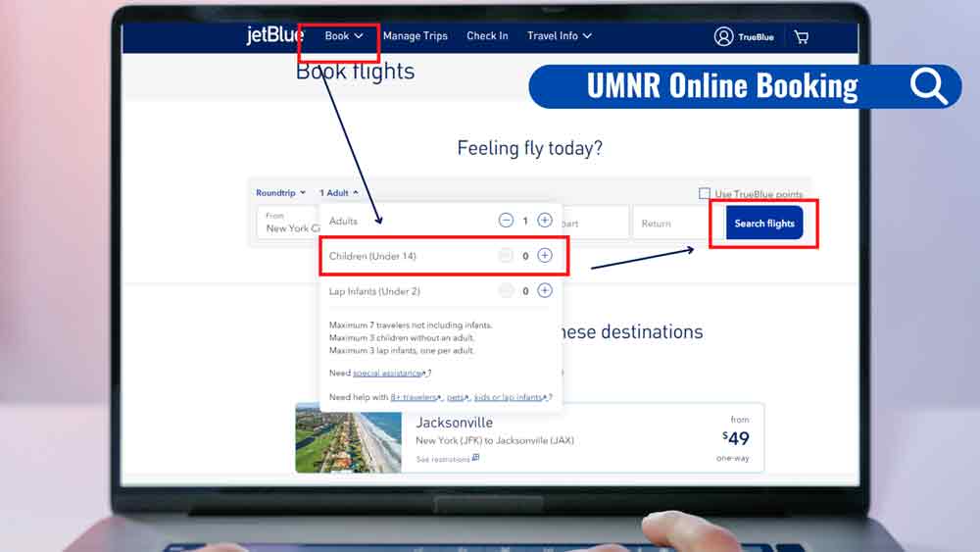Change the Roundtrip trip type dropdown
Screen dimensions: 980x552
pyautogui.click(x=280, y=193)
